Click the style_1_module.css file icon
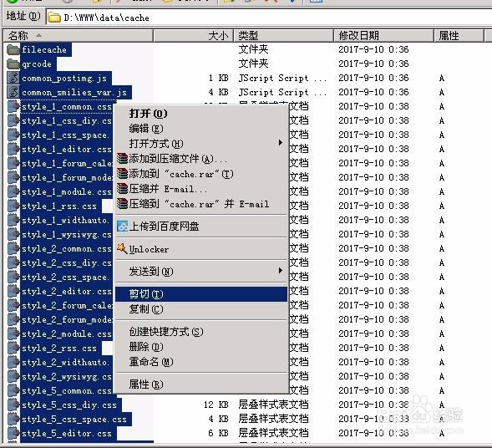 coord(13,191)
